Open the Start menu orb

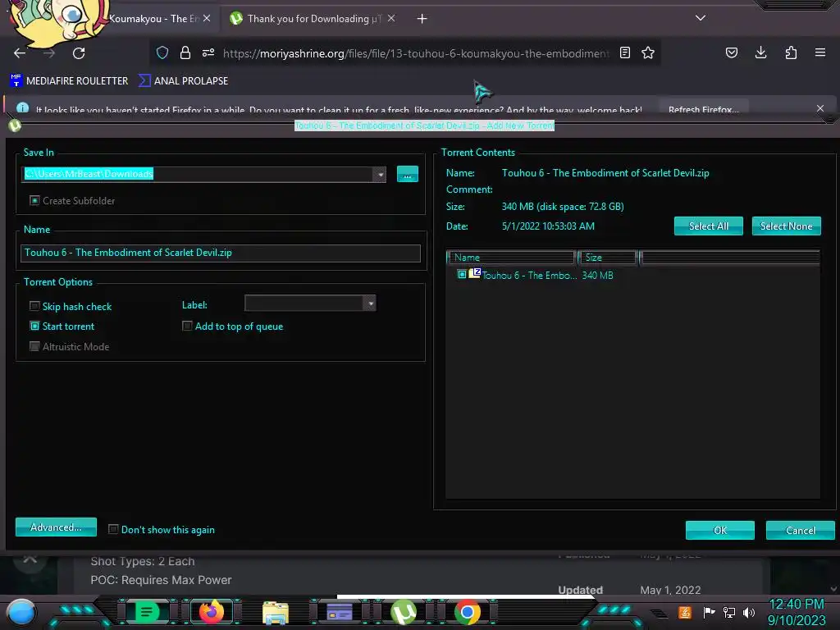(21, 612)
